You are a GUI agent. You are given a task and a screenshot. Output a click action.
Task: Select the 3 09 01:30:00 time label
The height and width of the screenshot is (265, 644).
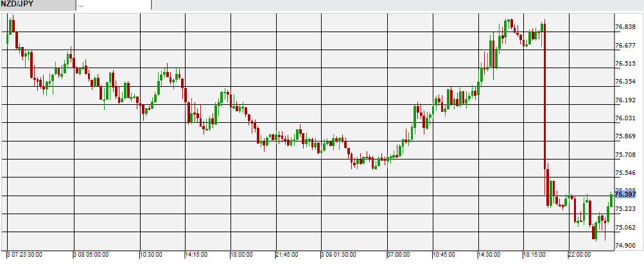[x=340, y=255]
